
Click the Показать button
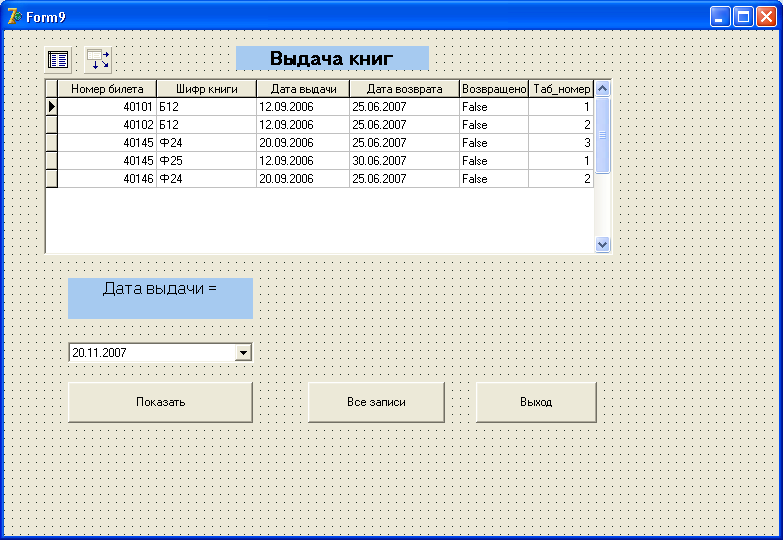tap(160, 402)
